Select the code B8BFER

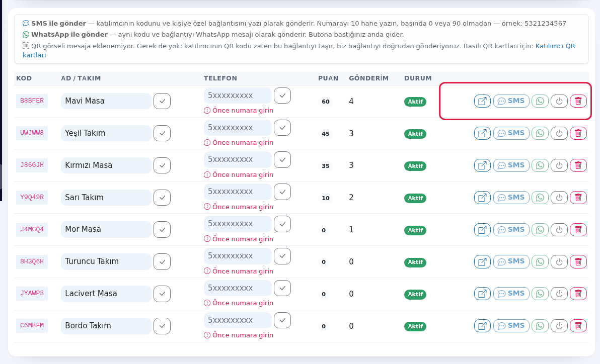32,101
